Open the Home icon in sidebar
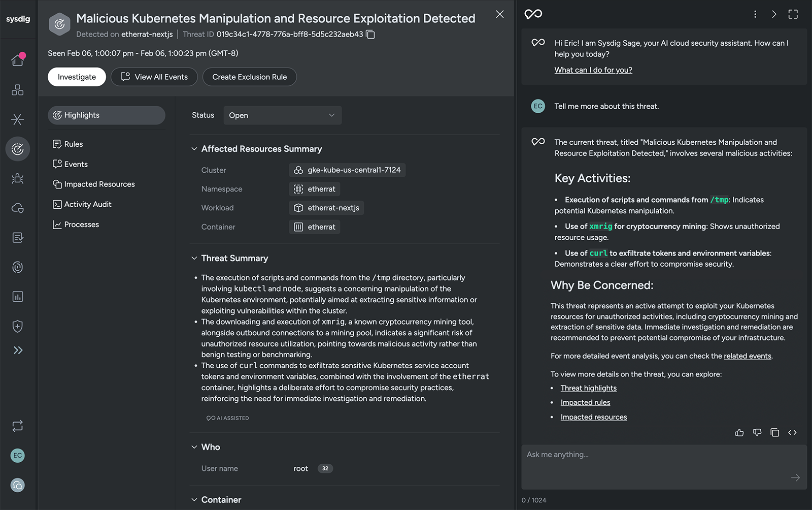This screenshot has height=510, width=812. [x=18, y=60]
